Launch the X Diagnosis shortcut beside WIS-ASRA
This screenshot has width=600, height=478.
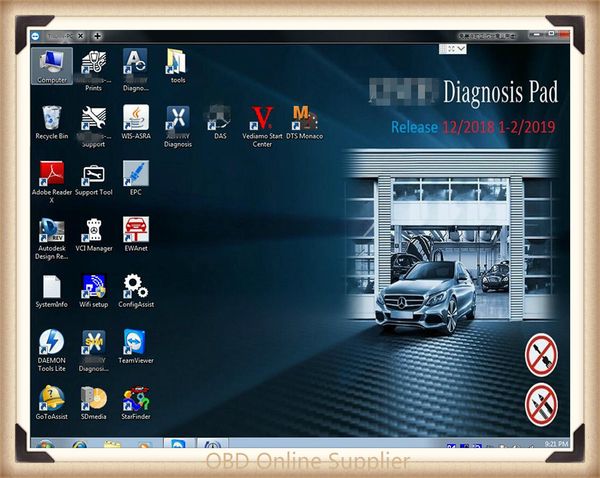178,127
